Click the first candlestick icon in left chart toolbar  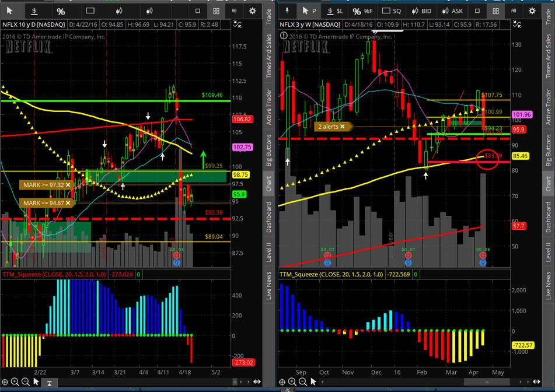click(119, 11)
